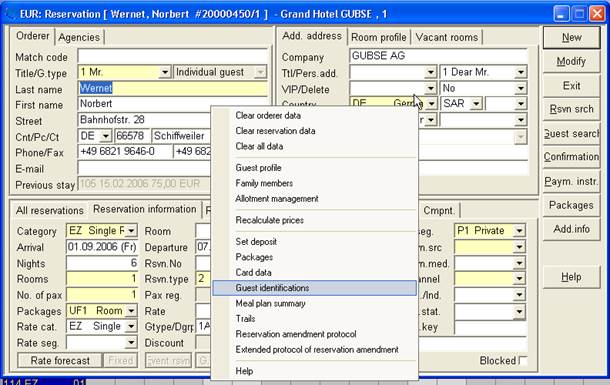This screenshot has height=385, width=610.
Task: Click the Confirmation button
Action: (x=571, y=157)
